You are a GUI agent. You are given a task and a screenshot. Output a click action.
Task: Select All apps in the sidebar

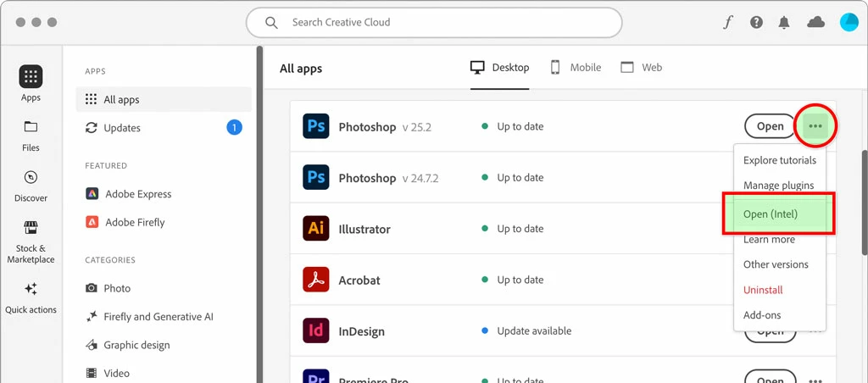(164, 100)
